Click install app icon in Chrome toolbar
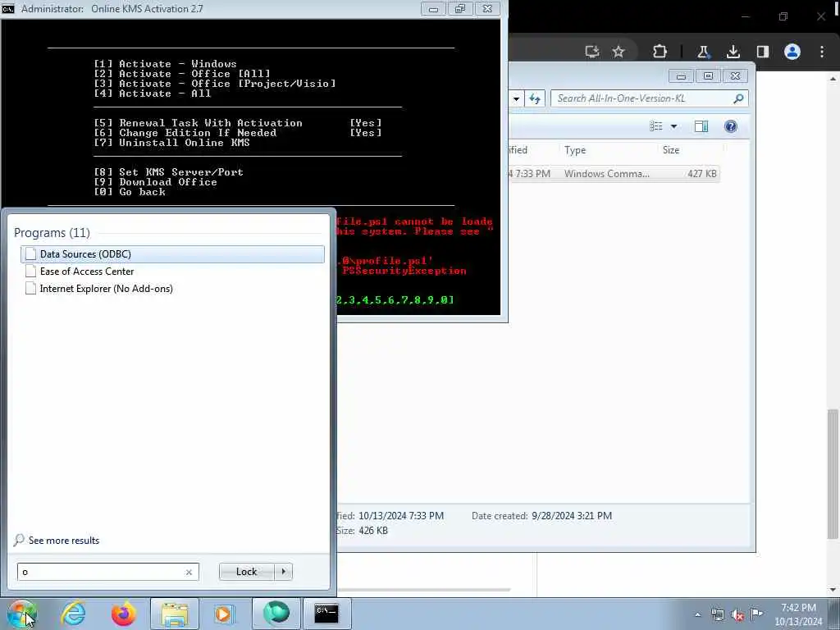This screenshot has width=840, height=630. 592,52
